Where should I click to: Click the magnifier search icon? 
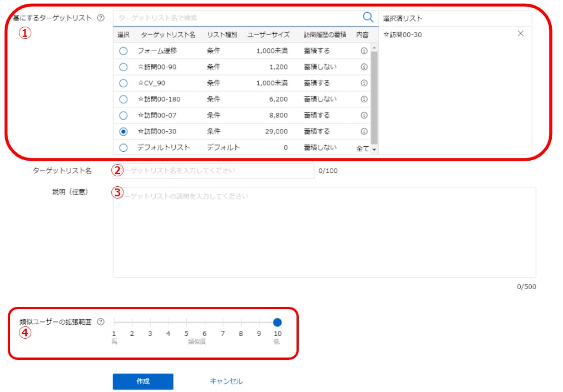point(368,17)
